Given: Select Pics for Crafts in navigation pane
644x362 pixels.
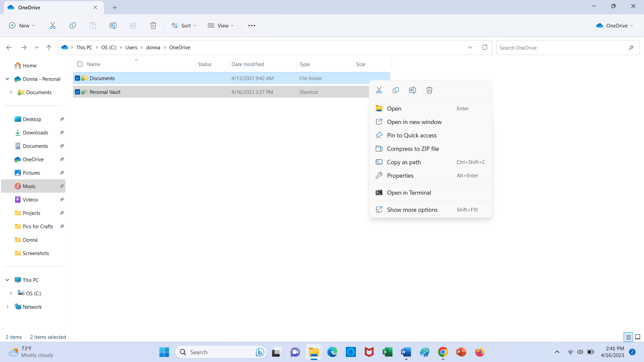Looking at the screenshot, I should 38,226.
